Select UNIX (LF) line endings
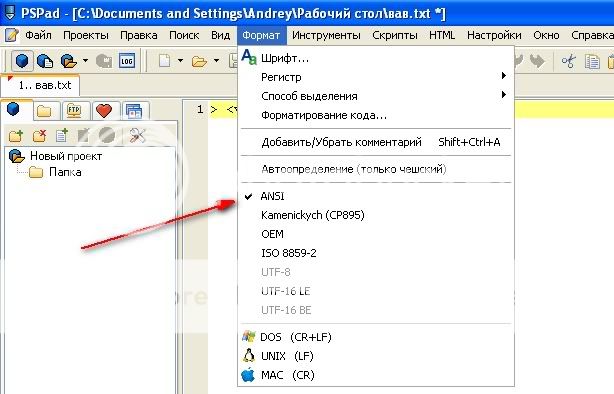 coord(376,356)
